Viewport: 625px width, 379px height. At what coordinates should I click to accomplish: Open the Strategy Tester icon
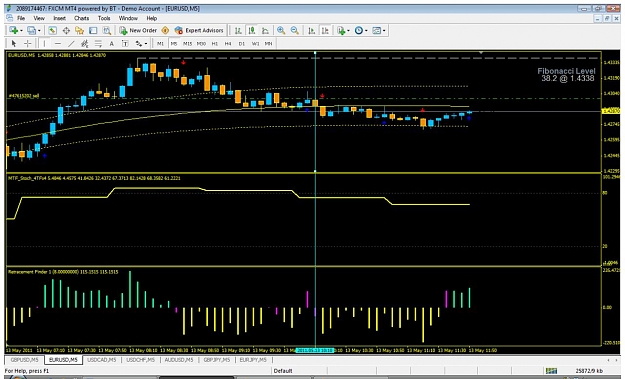click(106, 30)
